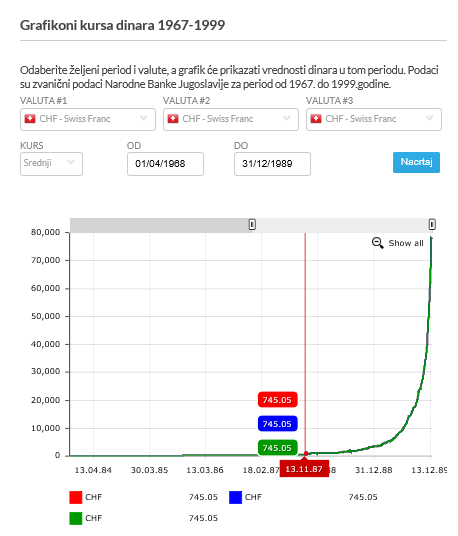Viewport: 458px width, 536px height.
Task: Open the Valuta #1 currency dropdown
Action: 88,119
